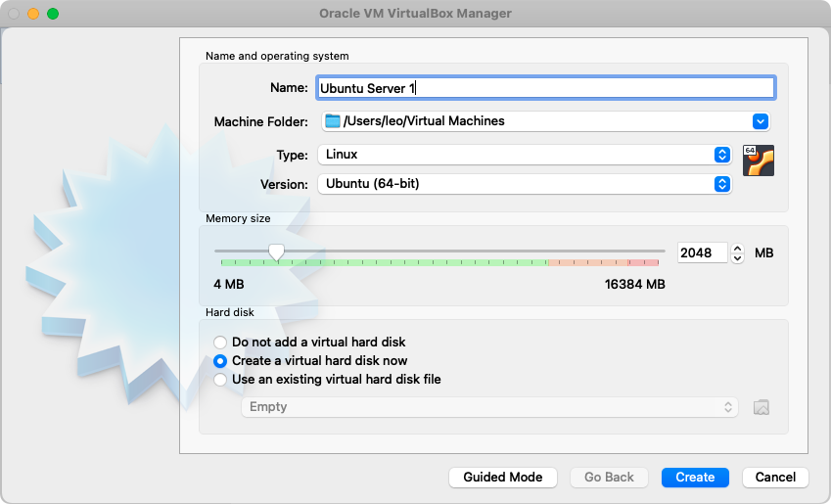
Task: Select "Do not add a virtual hard disk"
Action: point(220,343)
